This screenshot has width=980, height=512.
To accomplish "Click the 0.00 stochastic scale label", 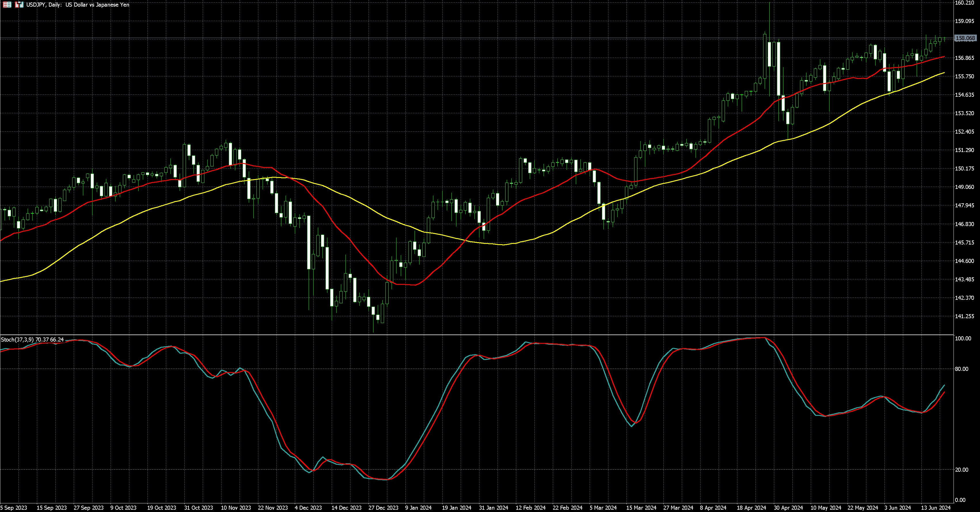I will (960, 500).
